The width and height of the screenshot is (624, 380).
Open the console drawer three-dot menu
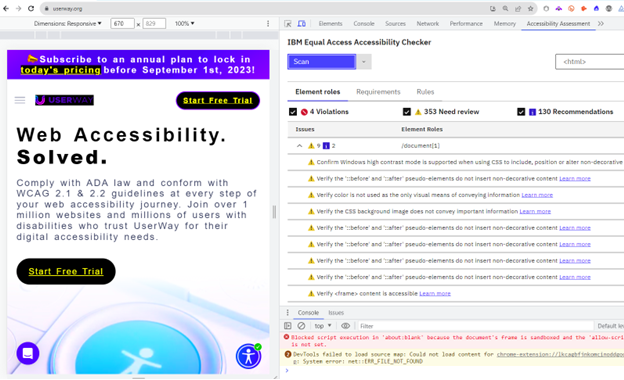pyautogui.click(x=288, y=312)
